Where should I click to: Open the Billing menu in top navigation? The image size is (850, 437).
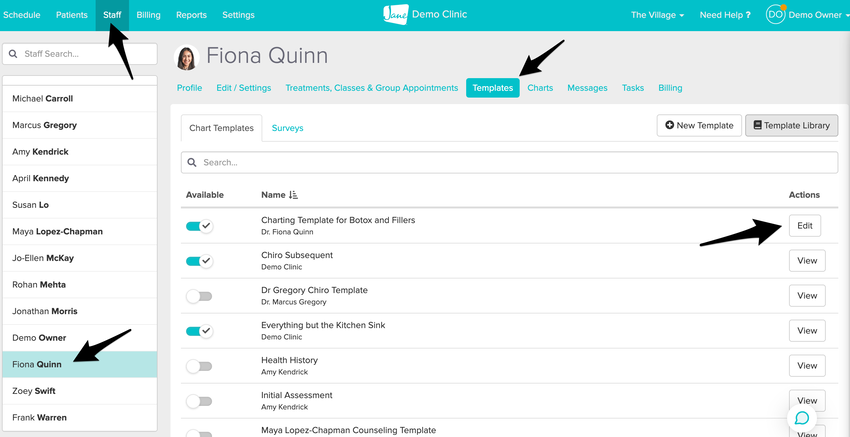(148, 15)
